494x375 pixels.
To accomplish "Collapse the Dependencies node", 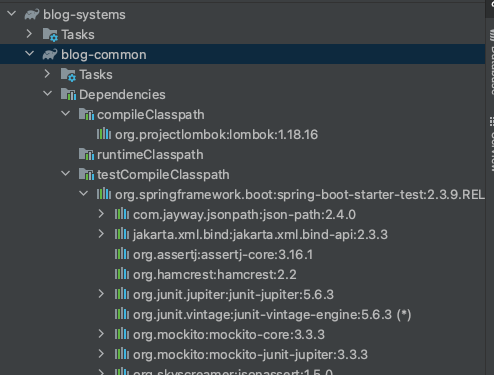I will point(48,94).
